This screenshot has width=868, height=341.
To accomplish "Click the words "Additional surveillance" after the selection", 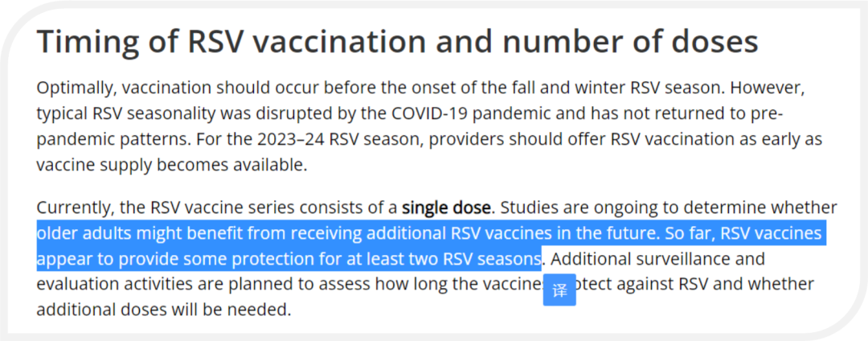I will 657,258.
